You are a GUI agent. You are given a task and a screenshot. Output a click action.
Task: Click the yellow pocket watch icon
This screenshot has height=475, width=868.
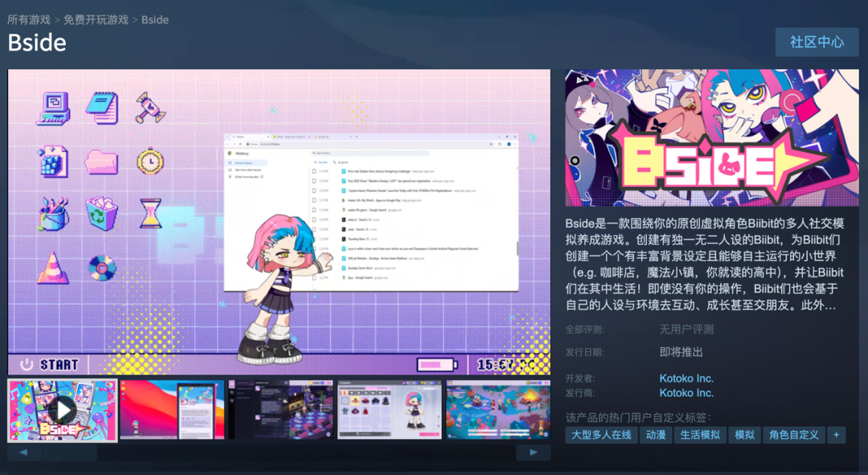click(150, 161)
